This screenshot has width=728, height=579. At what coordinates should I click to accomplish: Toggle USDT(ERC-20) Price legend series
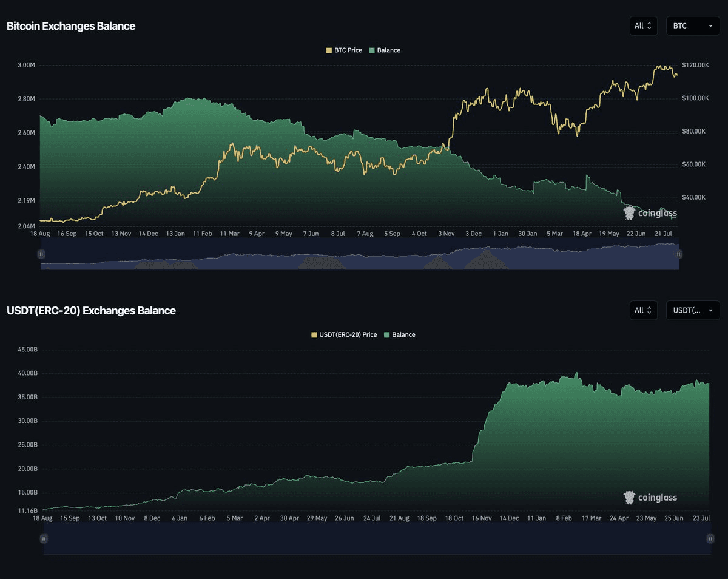344,334
